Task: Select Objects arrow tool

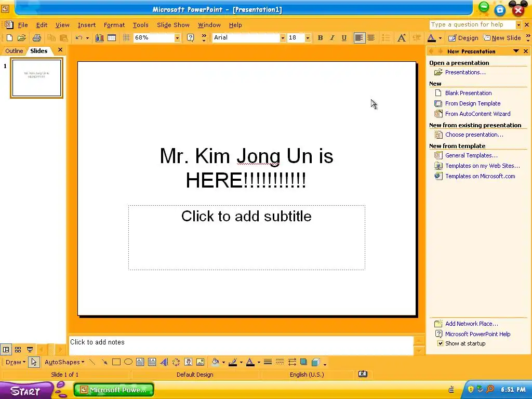Action: (x=34, y=362)
